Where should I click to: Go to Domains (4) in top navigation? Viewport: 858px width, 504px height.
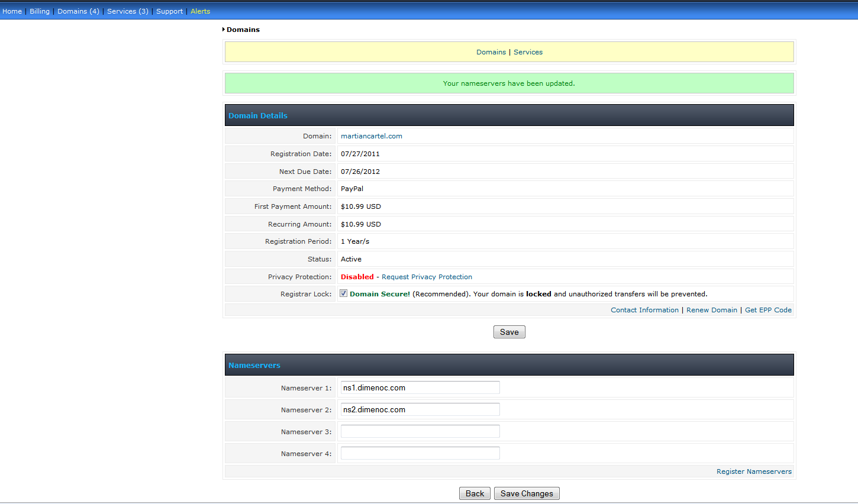[78, 11]
